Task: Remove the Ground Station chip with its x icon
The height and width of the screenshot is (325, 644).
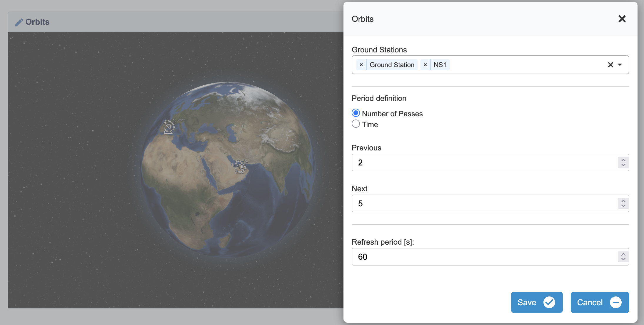Action: pyautogui.click(x=361, y=65)
